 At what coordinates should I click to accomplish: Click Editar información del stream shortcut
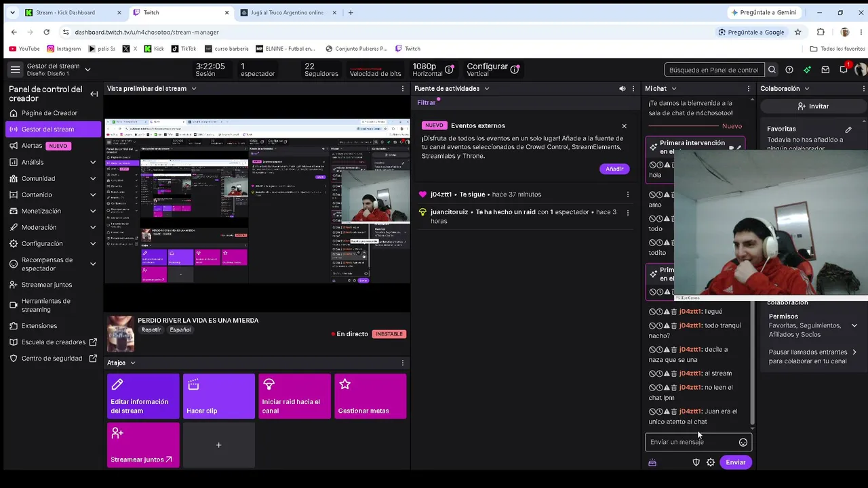(143, 396)
